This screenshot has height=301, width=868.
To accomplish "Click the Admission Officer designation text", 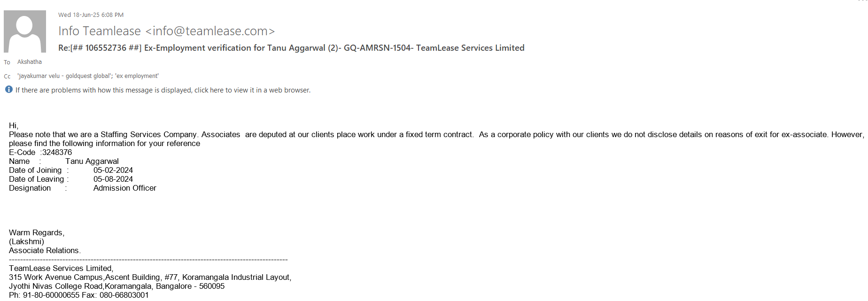I will (x=125, y=188).
